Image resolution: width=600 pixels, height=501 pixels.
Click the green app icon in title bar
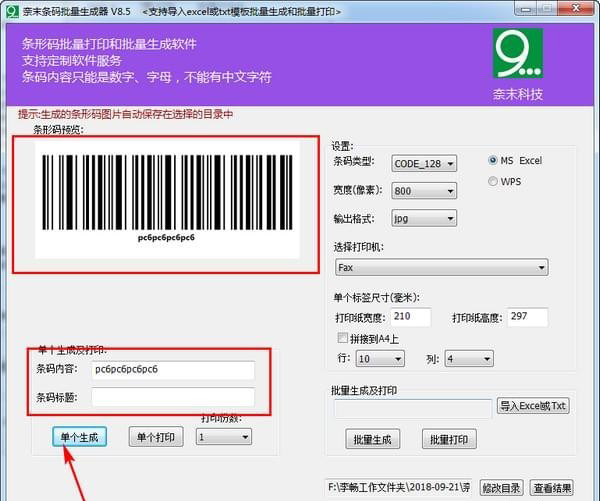point(12,11)
